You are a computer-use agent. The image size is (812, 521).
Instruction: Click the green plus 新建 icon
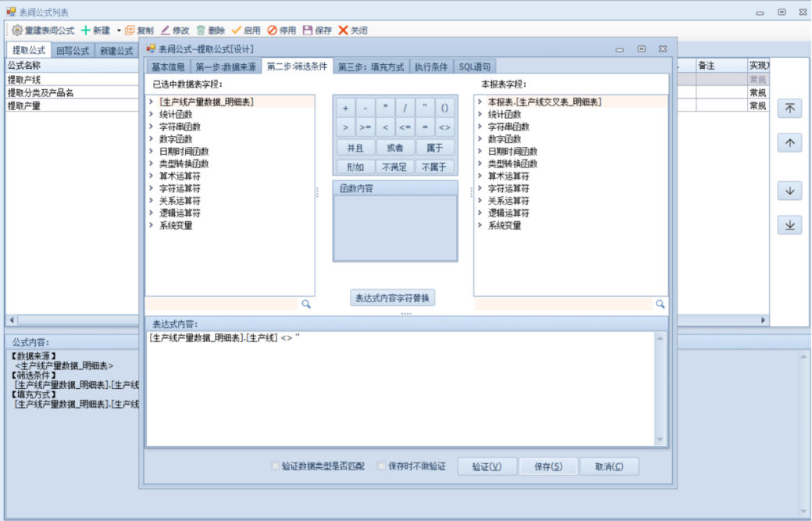click(86, 30)
